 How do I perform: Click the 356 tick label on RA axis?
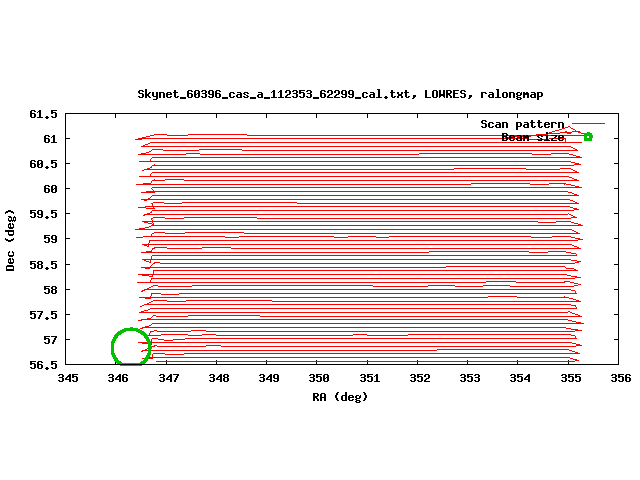pyautogui.click(x=621, y=378)
